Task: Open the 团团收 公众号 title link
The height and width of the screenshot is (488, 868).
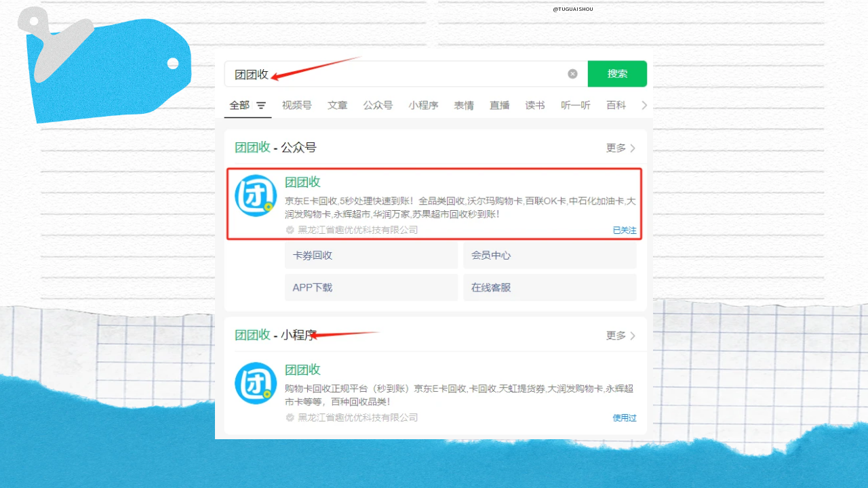Action: tap(302, 182)
